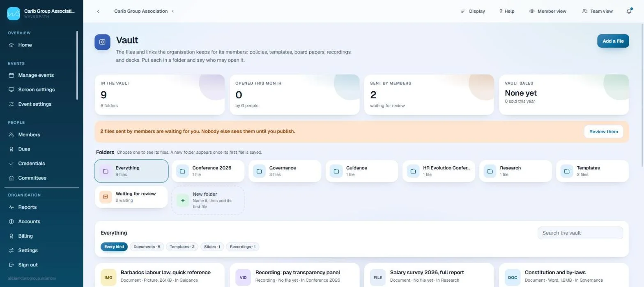Open Manage events using its calendar icon
This screenshot has height=287, width=644.
(11, 75)
